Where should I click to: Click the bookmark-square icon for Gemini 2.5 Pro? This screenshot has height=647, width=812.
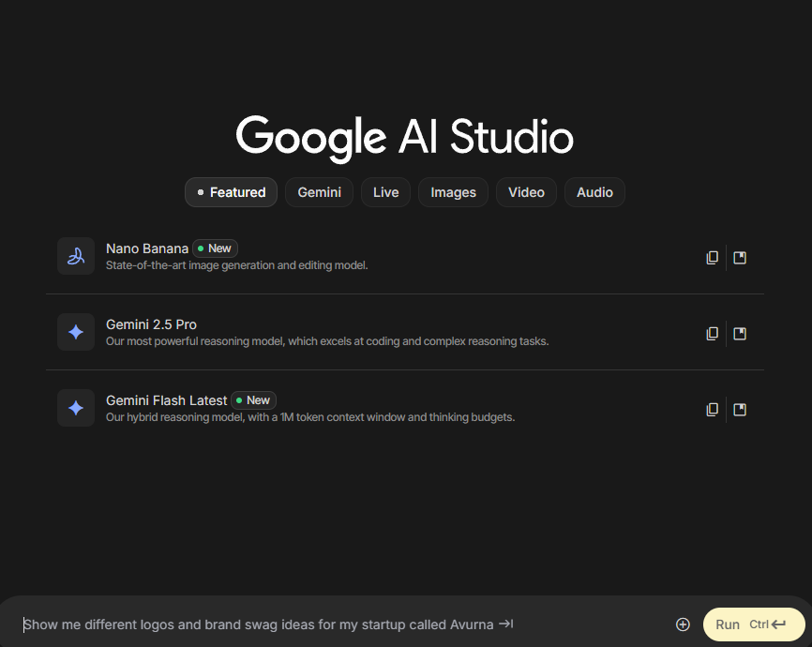(740, 334)
